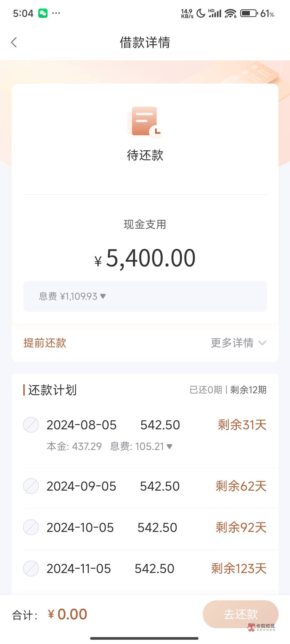Select the 2024-08-05 repayment installment

coord(31,425)
